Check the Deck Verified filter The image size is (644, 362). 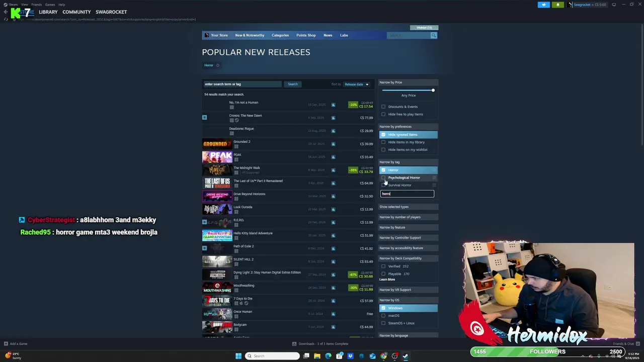point(383,266)
